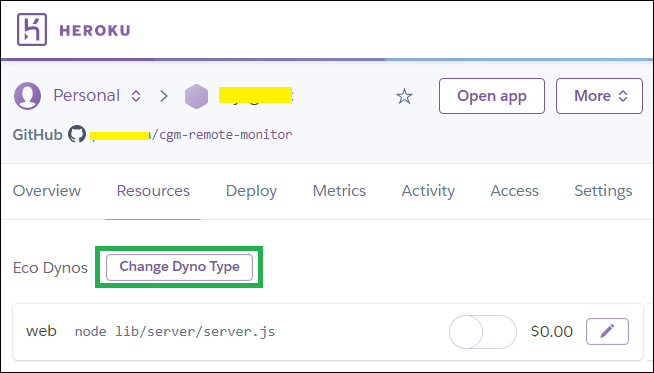
Task: Click the $0.00 cost value
Action: click(x=551, y=332)
